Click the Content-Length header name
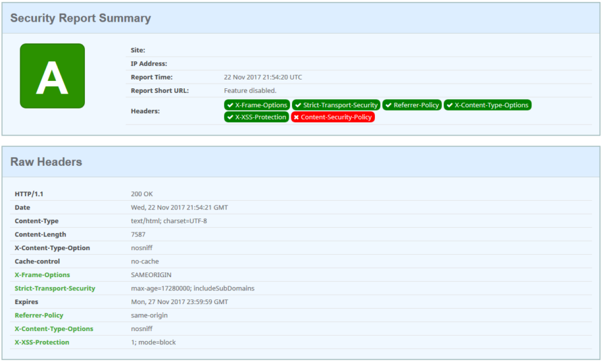The width and height of the screenshot is (607, 364). 40,235
